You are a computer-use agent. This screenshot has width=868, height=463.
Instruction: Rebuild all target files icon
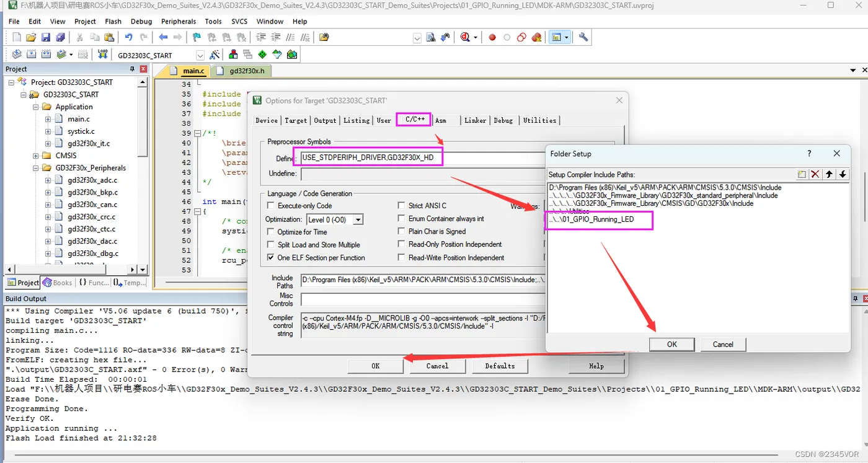(x=45, y=55)
